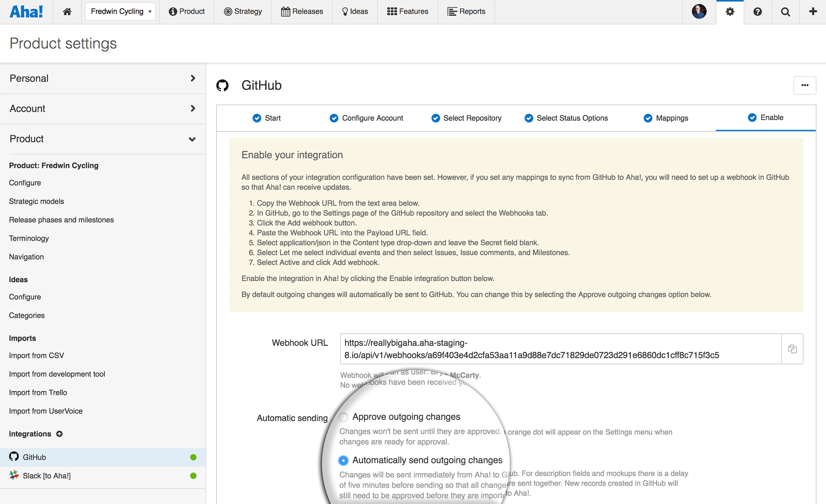Viewport: 826px width, 504px height.
Task: Open the user avatar profile picture
Action: click(x=699, y=12)
